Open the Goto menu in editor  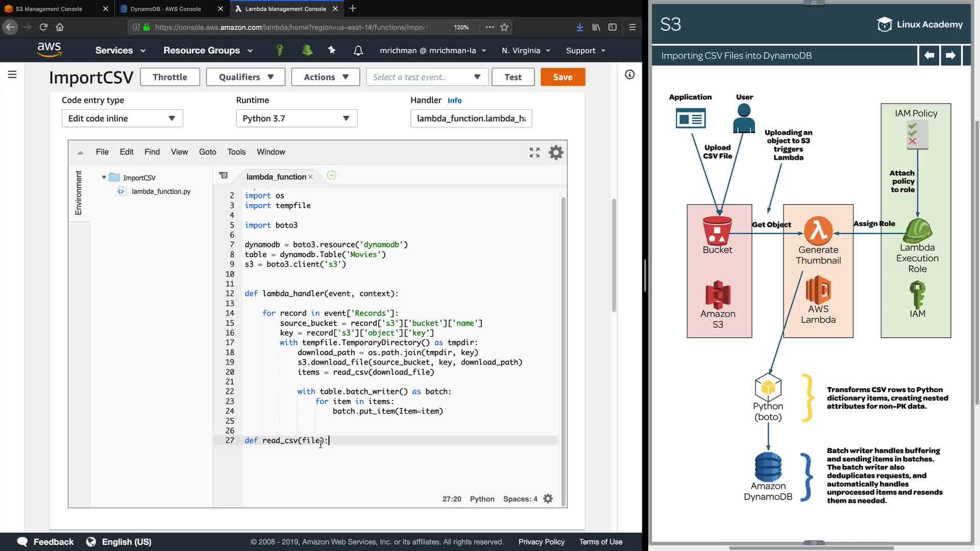[207, 152]
